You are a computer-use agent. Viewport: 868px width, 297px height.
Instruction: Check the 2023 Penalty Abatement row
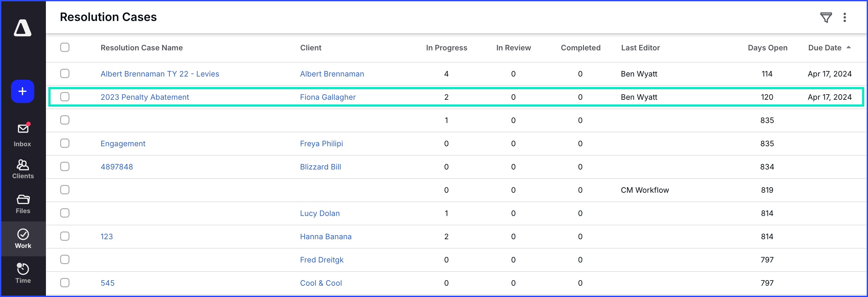pos(65,97)
